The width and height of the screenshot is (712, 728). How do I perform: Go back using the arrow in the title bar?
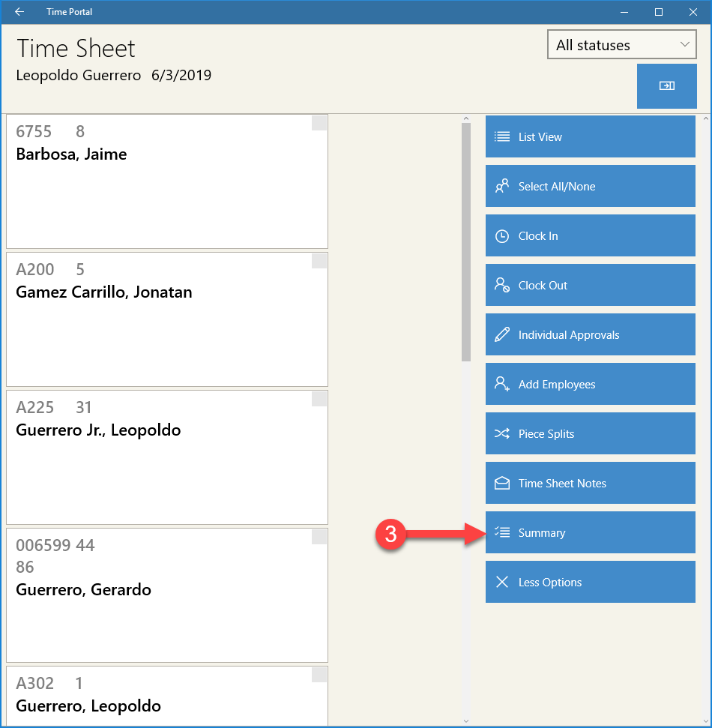coord(19,11)
